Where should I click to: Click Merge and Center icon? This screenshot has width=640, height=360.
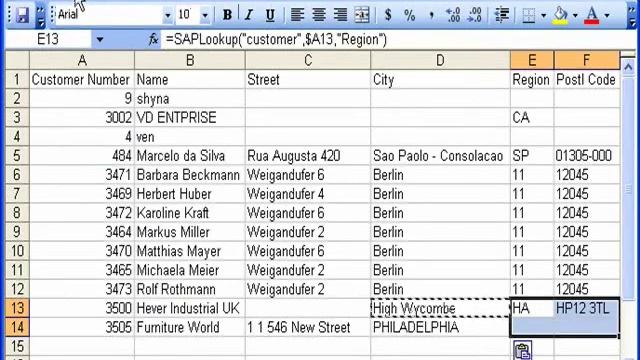pyautogui.click(x=362, y=15)
